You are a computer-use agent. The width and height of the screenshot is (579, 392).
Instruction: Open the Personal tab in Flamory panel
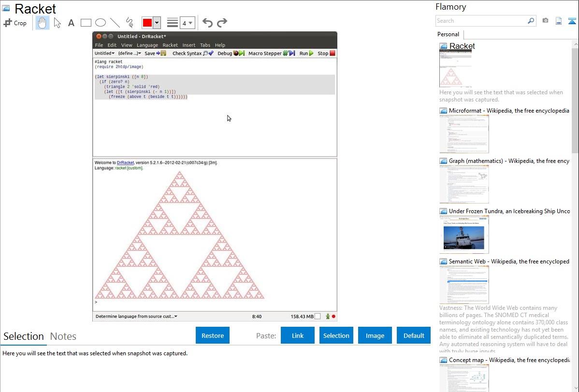(x=448, y=34)
